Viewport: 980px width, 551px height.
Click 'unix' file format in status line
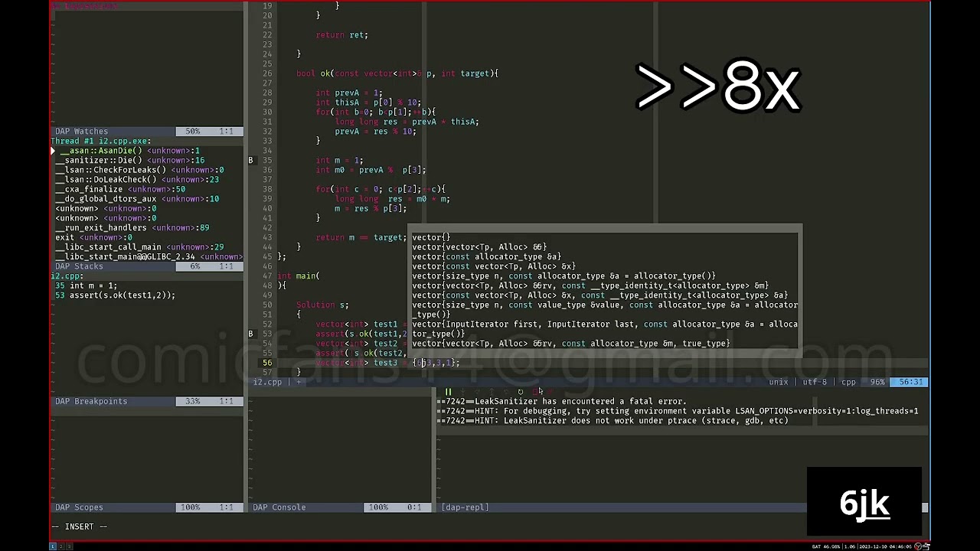click(x=779, y=382)
